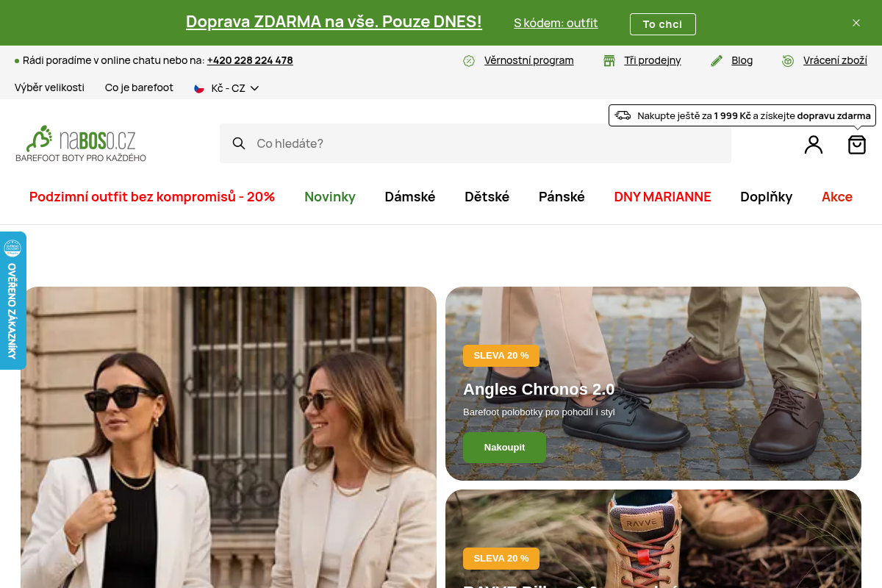Click the return icon beside Vrácení zboží
Image resolution: width=882 pixels, height=588 pixels.
tap(788, 60)
